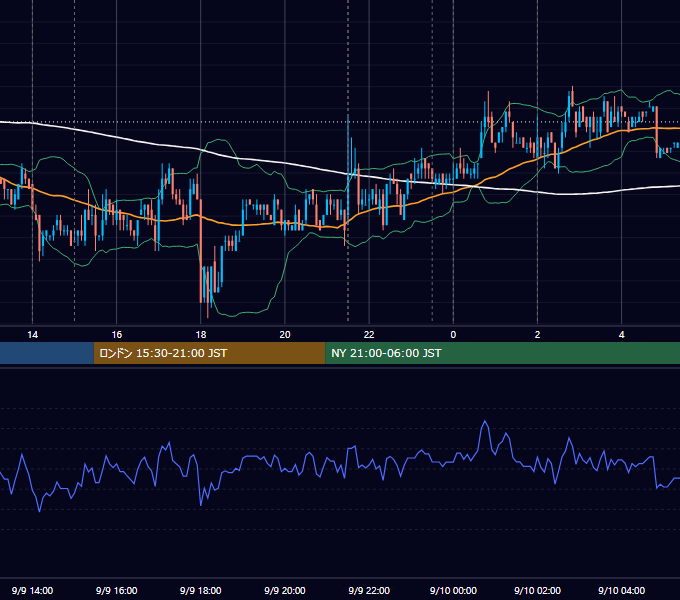This screenshot has width=680, height=600.
Task: Click the '9/9 18:00' time label
Action: 201,590
